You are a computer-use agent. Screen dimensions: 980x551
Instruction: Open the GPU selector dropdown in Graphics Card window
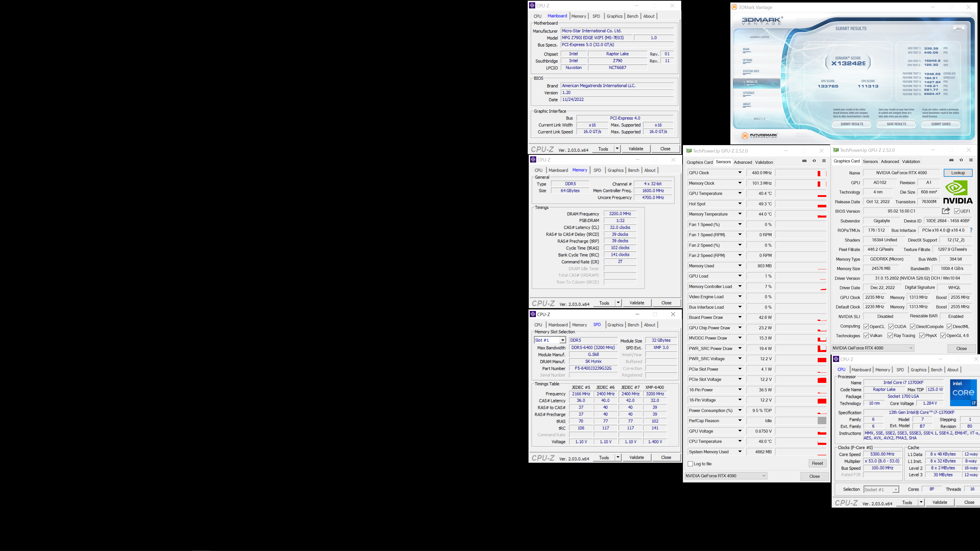873,348
